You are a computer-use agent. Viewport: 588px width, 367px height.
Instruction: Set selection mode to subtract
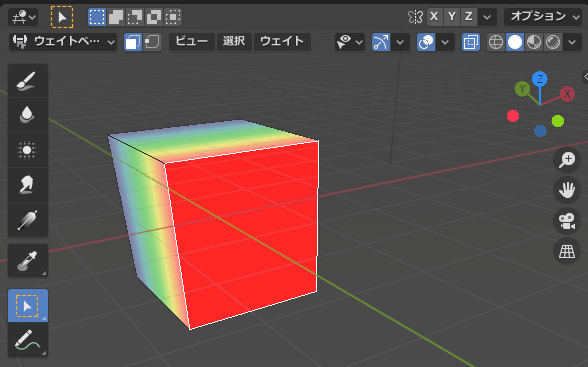coord(135,17)
